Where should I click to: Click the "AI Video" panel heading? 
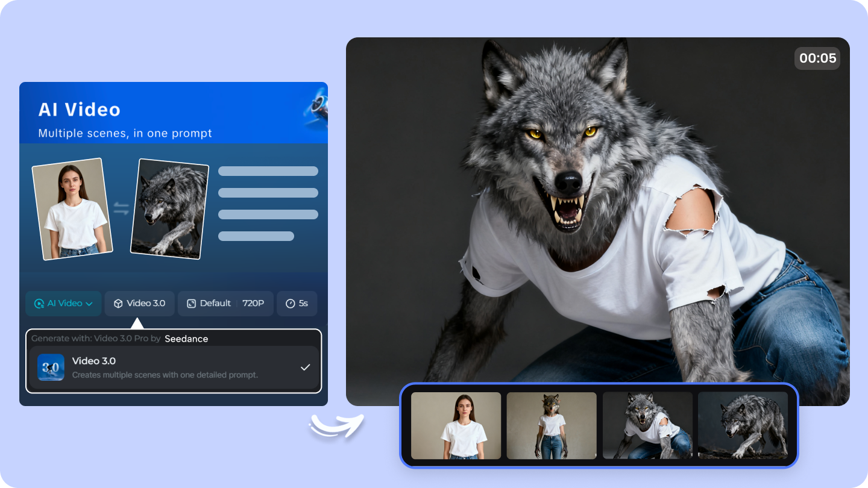[80, 110]
